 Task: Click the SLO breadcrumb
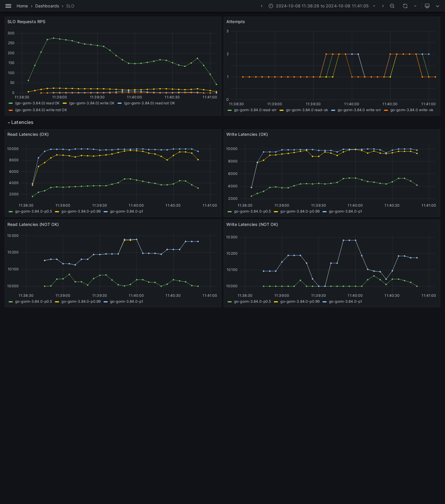70,6
